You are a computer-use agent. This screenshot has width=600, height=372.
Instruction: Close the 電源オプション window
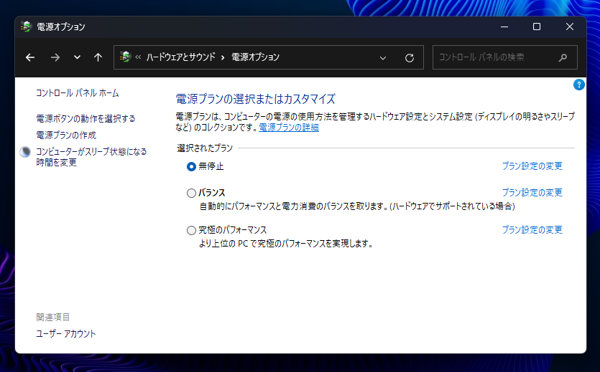569,26
